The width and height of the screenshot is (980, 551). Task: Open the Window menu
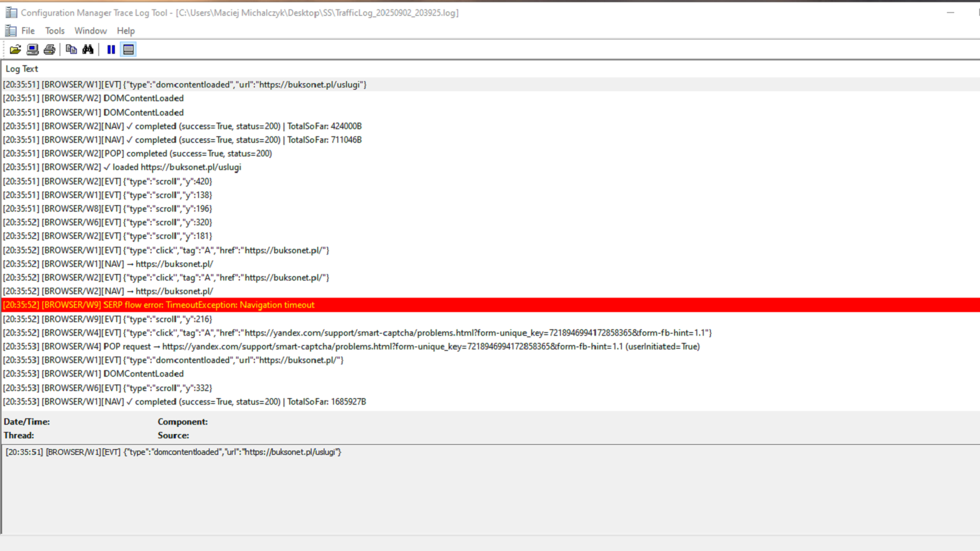(90, 30)
